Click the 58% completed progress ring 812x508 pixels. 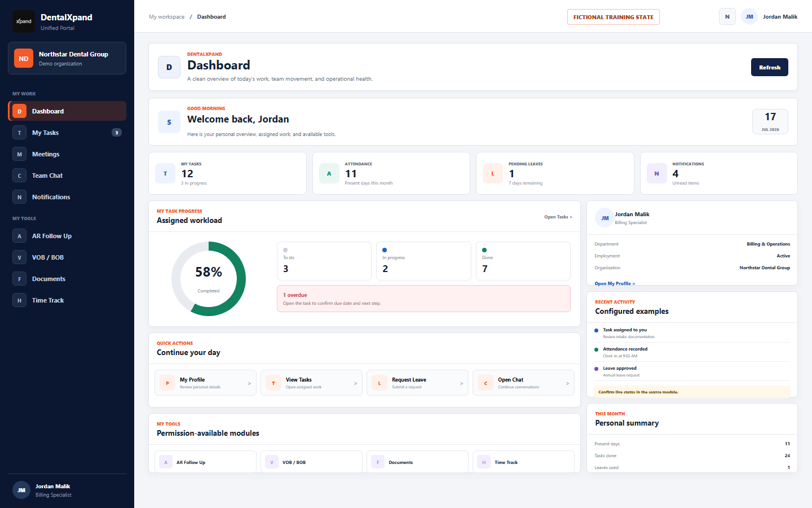pos(209,279)
